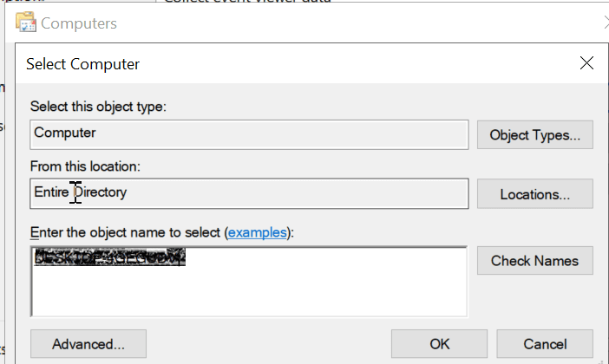This screenshot has width=609, height=364.
Task: Click the highlighted computer name entry
Action: 109,257
